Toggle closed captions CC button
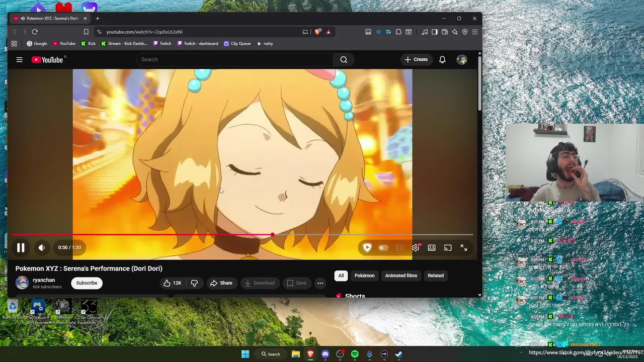 399,247
